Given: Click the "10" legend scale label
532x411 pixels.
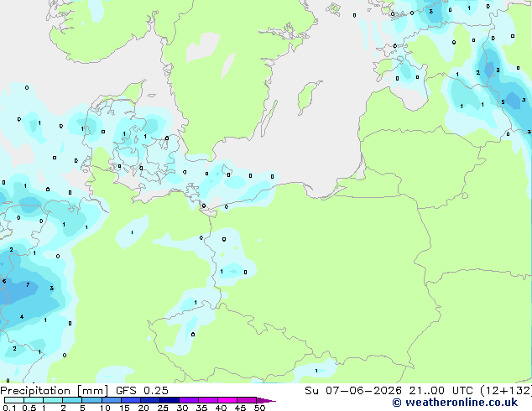Looking at the screenshot, I should coord(105,408).
